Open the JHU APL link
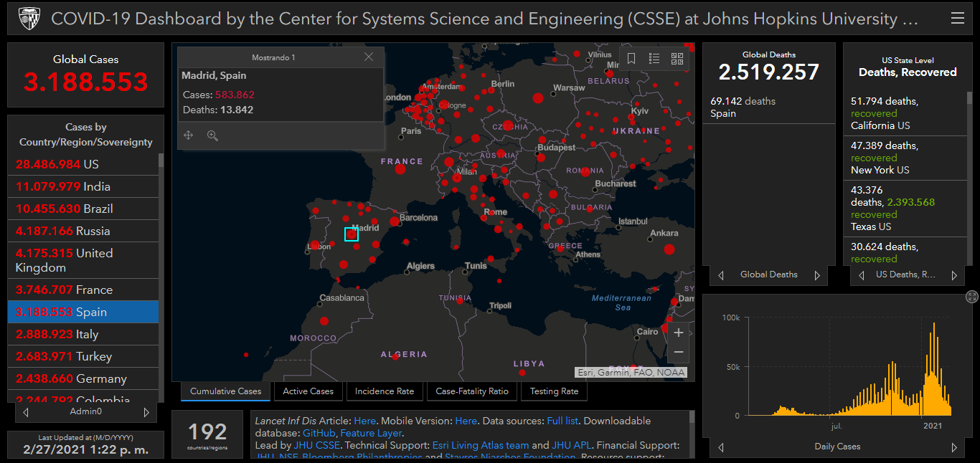The width and height of the screenshot is (980, 463). [x=573, y=445]
